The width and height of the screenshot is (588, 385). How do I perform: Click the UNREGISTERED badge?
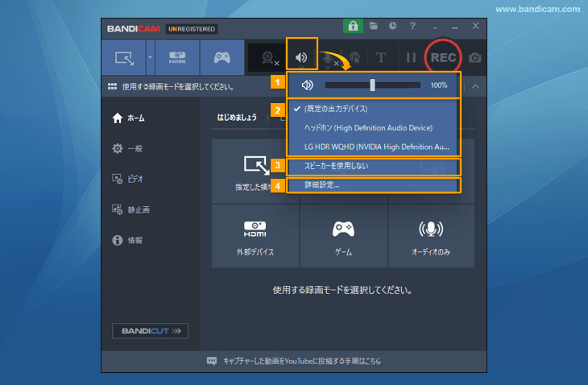192,29
